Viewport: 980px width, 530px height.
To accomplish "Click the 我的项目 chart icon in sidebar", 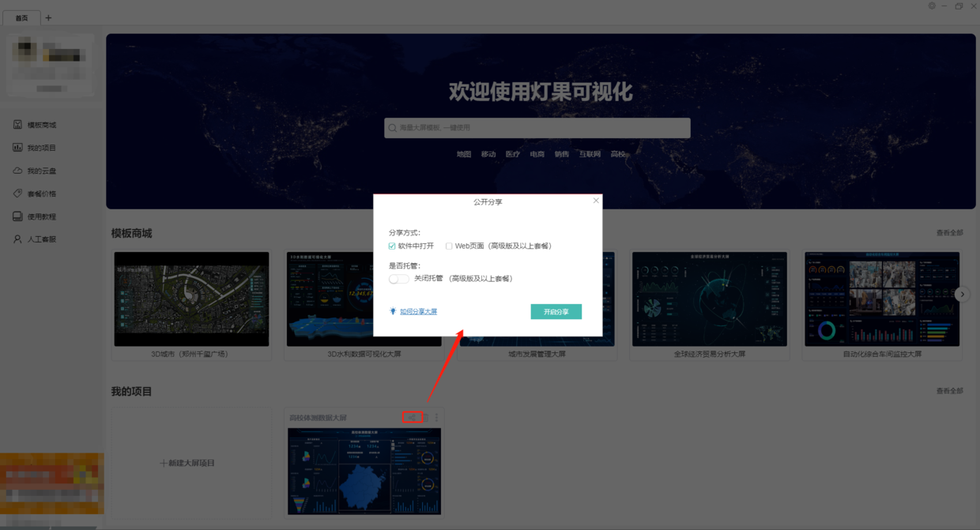I will pos(17,148).
